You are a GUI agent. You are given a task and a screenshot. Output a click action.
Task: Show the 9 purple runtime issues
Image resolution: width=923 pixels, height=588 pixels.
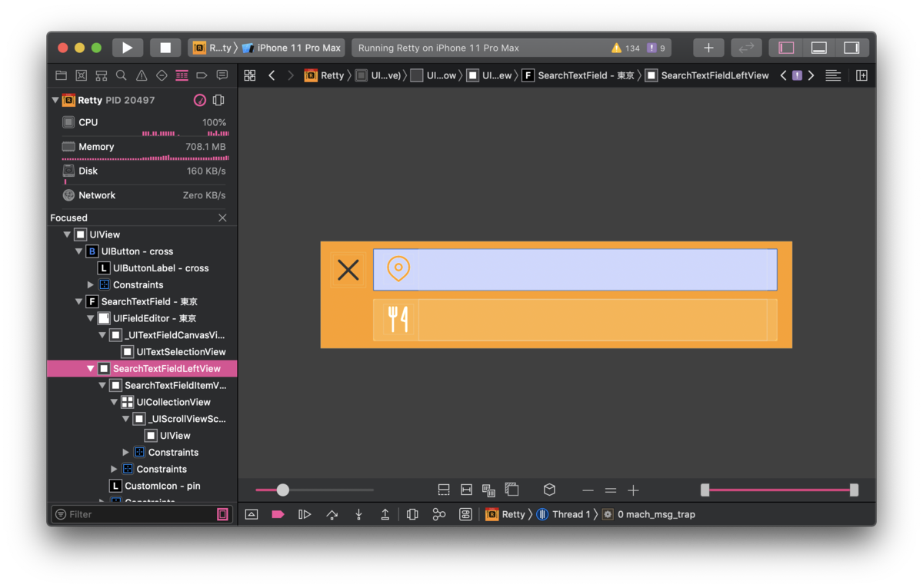656,48
